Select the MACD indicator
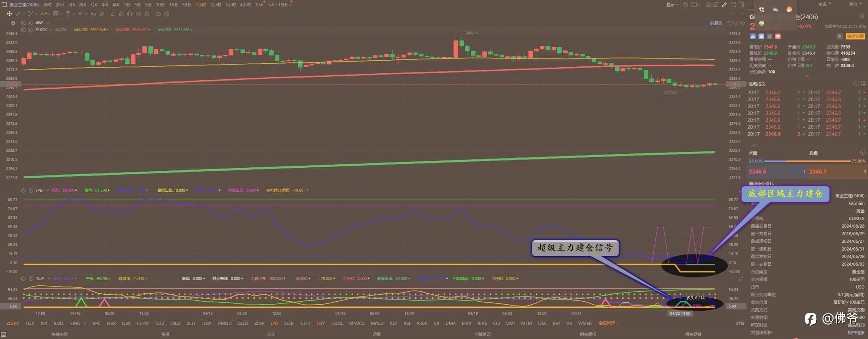The width and height of the screenshot is (868, 339). tap(377, 323)
